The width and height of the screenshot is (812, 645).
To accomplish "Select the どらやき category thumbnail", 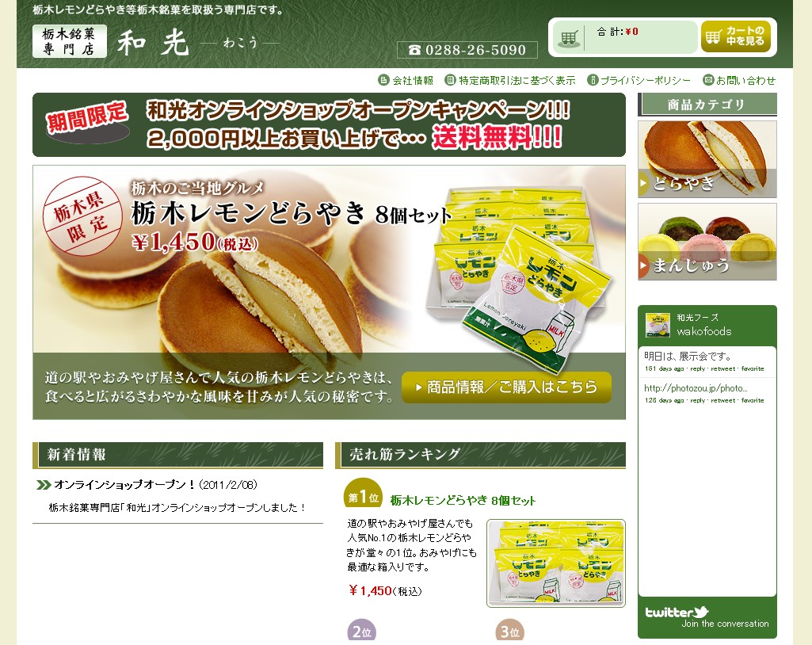I will click(x=707, y=159).
